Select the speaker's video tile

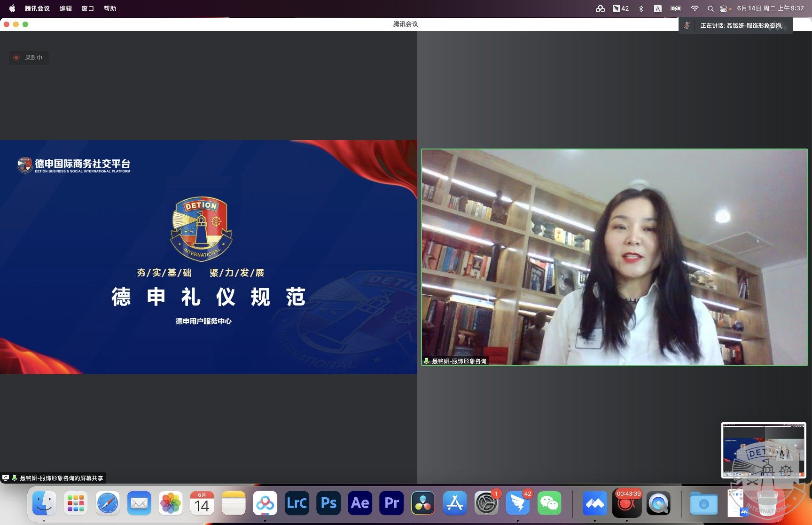615,257
